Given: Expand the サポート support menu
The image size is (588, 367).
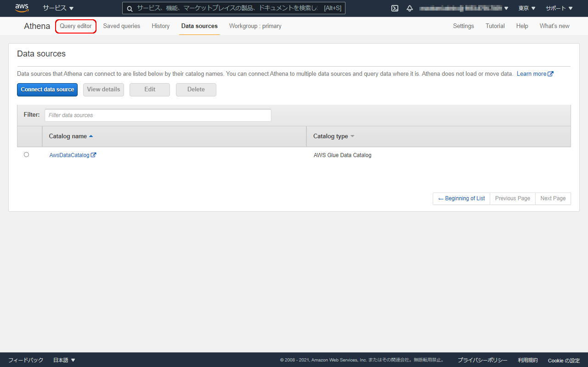Looking at the screenshot, I should (x=559, y=8).
